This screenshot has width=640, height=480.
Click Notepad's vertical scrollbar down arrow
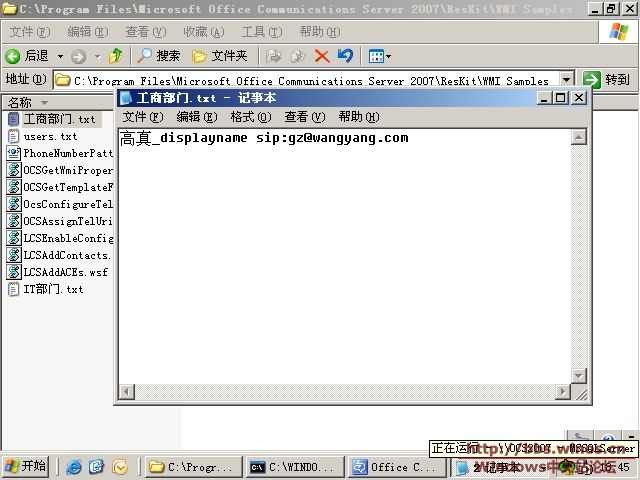pos(579,376)
